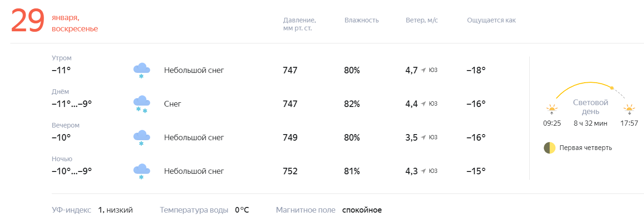This screenshot has width=644, height=221.
Task: Click the 'Влажность' column header
Action: pos(361,20)
